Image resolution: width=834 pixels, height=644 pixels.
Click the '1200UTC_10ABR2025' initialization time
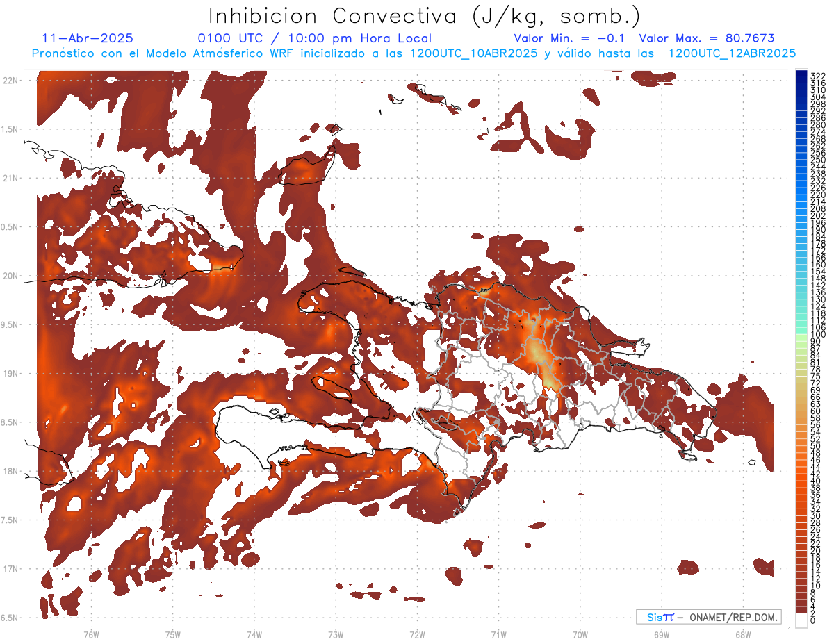pyautogui.click(x=470, y=53)
